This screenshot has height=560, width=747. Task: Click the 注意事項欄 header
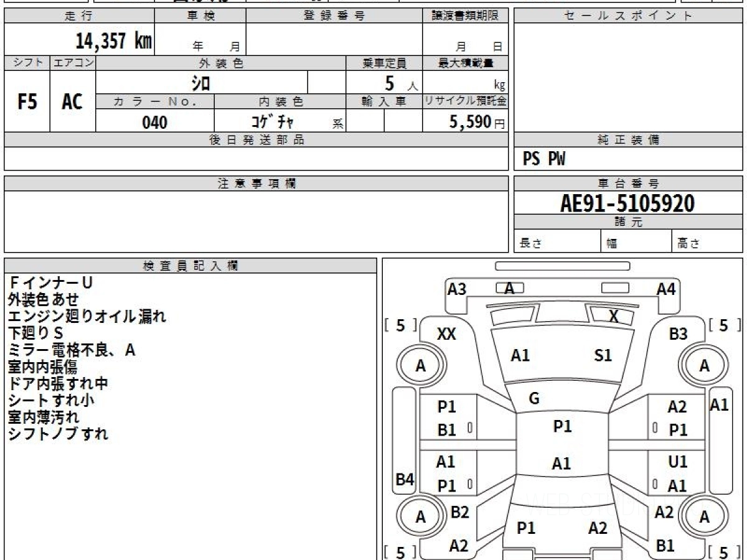[x=256, y=184]
